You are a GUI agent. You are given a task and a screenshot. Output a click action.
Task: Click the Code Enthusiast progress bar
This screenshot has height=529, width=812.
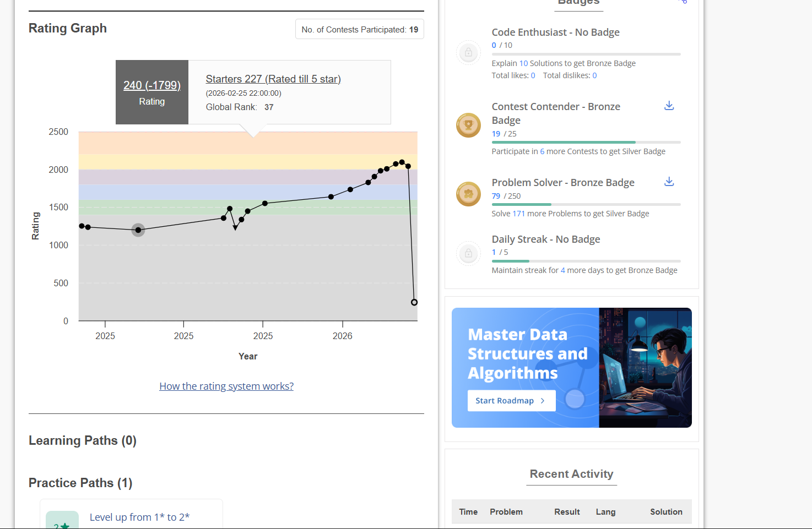[586, 54]
